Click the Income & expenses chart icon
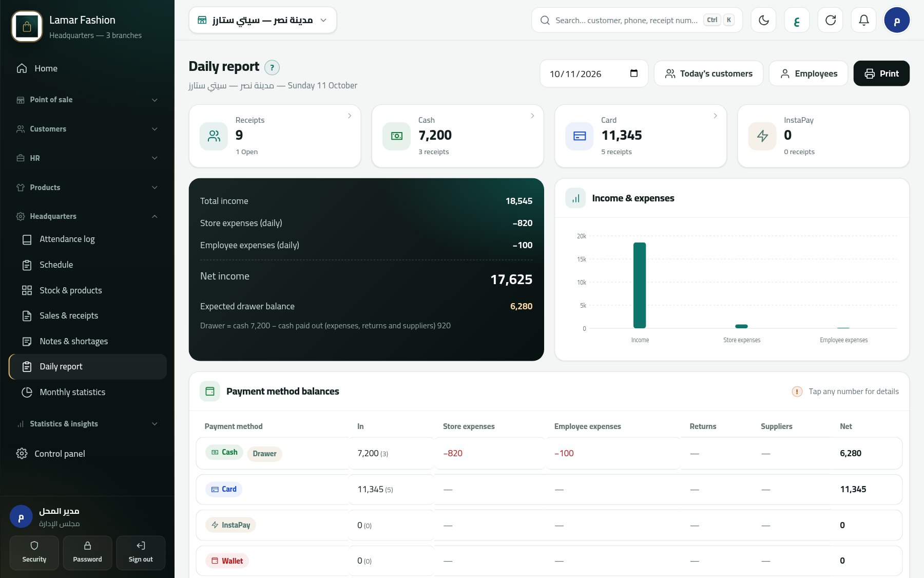924x578 pixels. 575,198
